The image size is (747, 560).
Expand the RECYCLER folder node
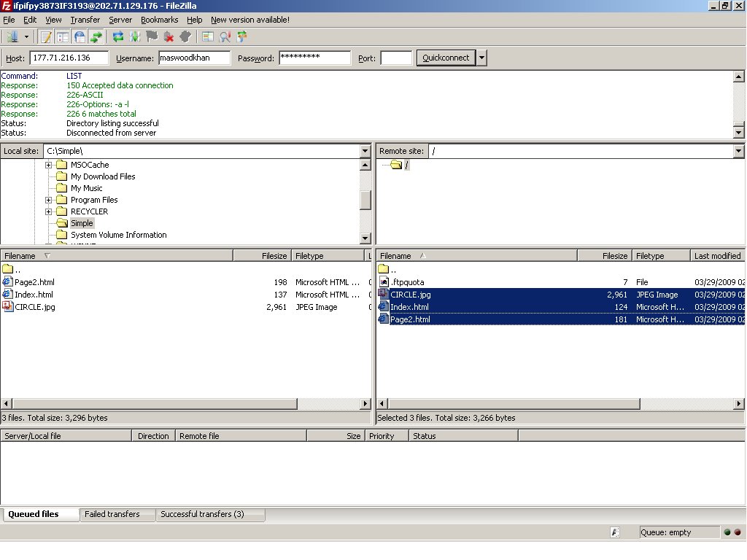(49, 211)
